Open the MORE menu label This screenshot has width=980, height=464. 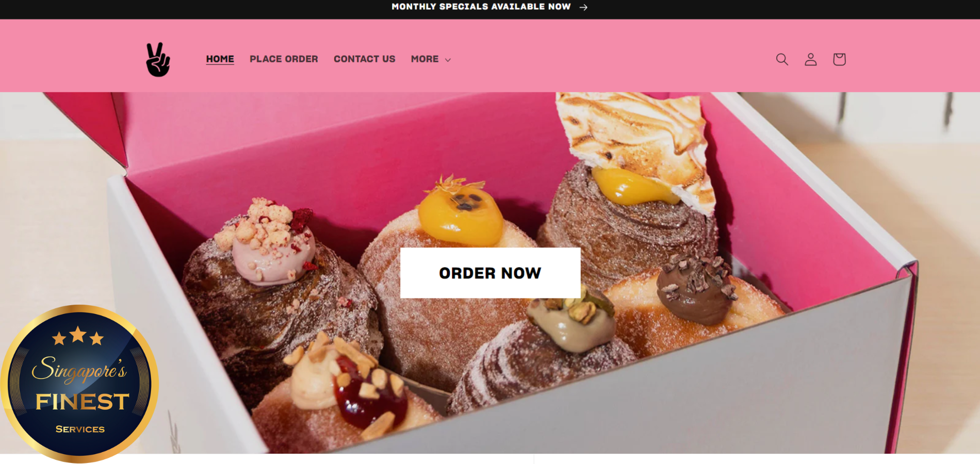[424, 59]
